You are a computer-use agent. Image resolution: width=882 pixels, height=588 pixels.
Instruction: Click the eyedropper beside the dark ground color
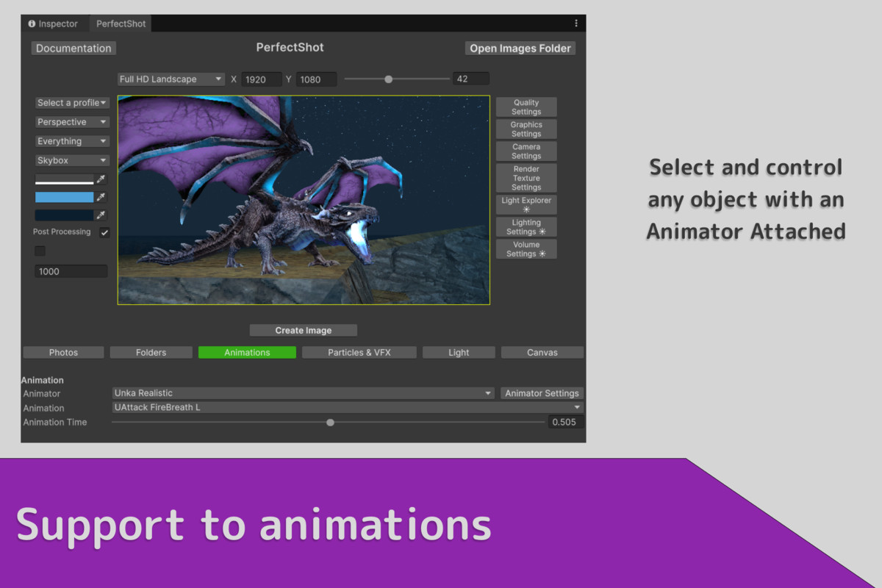(101, 214)
